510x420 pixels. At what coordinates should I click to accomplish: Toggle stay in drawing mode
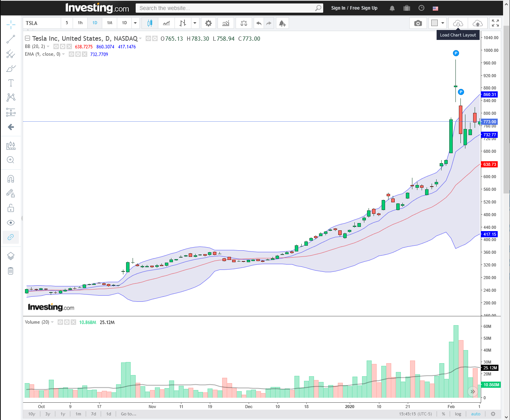(11, 193)
